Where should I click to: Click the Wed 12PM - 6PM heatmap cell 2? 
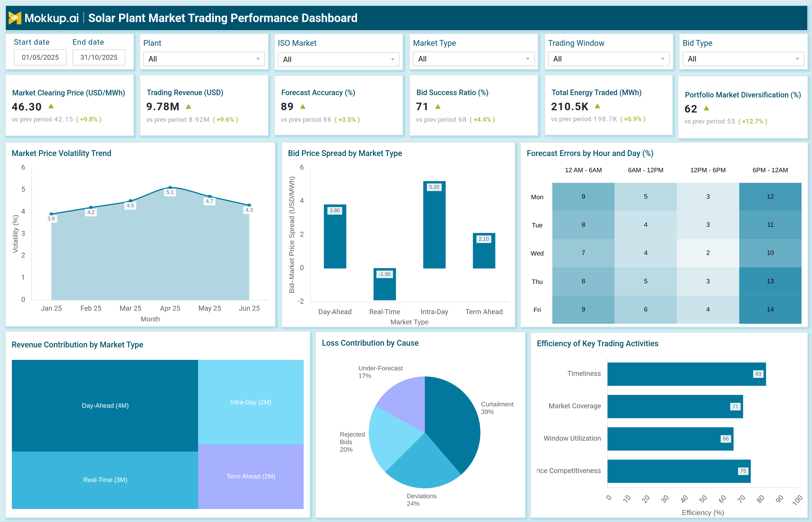(708, 253)
